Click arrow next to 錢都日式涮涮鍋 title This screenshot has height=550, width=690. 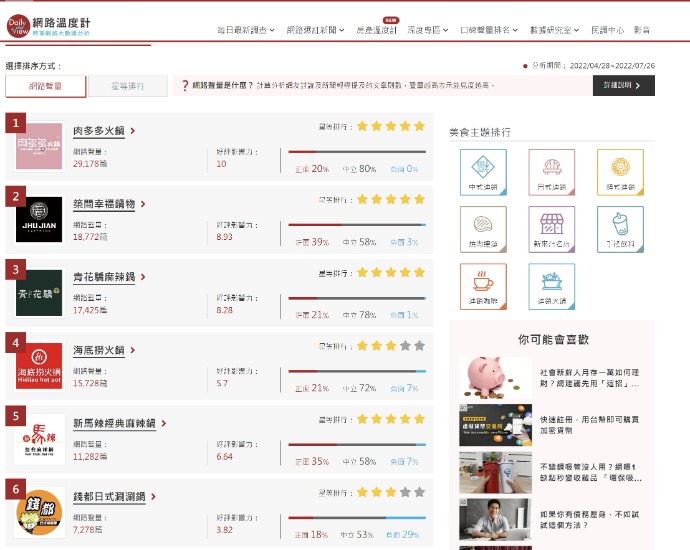click(154, 496)
